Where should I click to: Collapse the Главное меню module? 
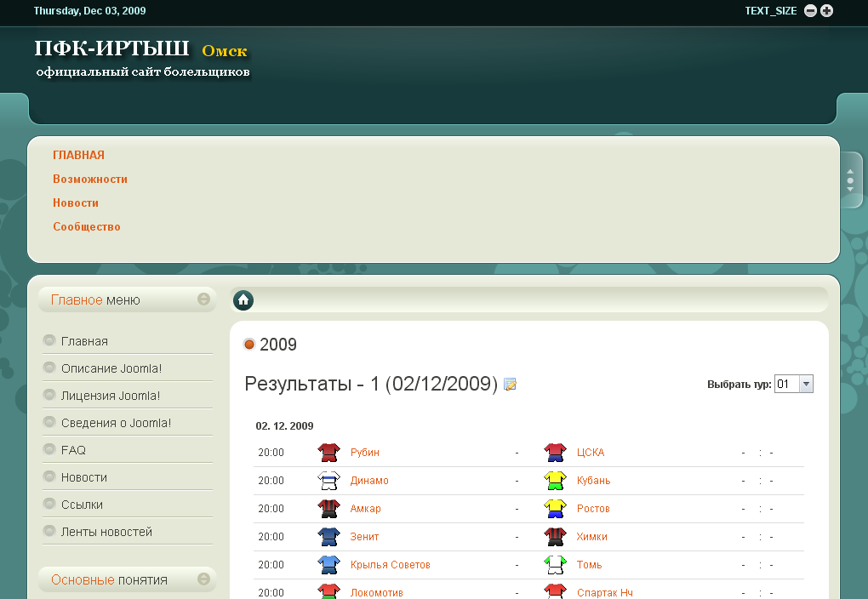click(x=203, y=299)
